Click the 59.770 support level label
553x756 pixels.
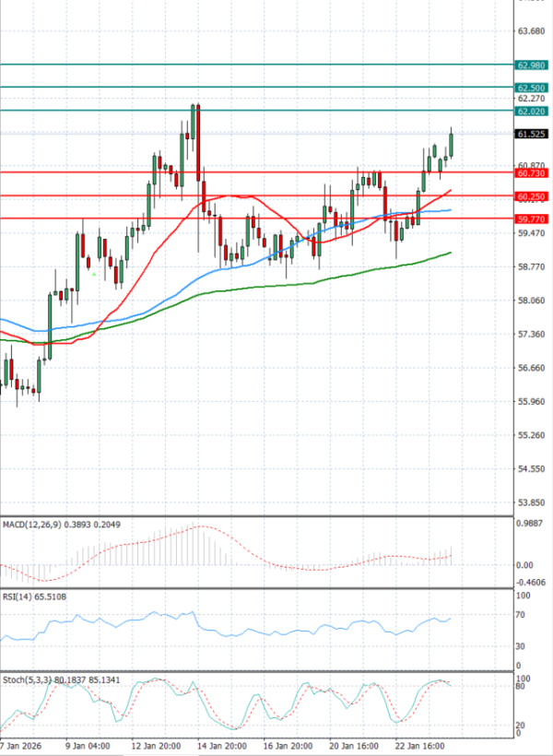pos(533,219)
